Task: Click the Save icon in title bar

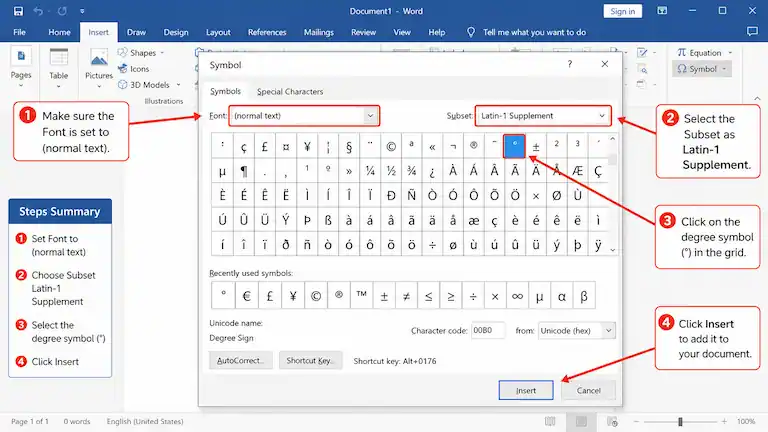Action: pyautogui.click(x=18, y=11)
